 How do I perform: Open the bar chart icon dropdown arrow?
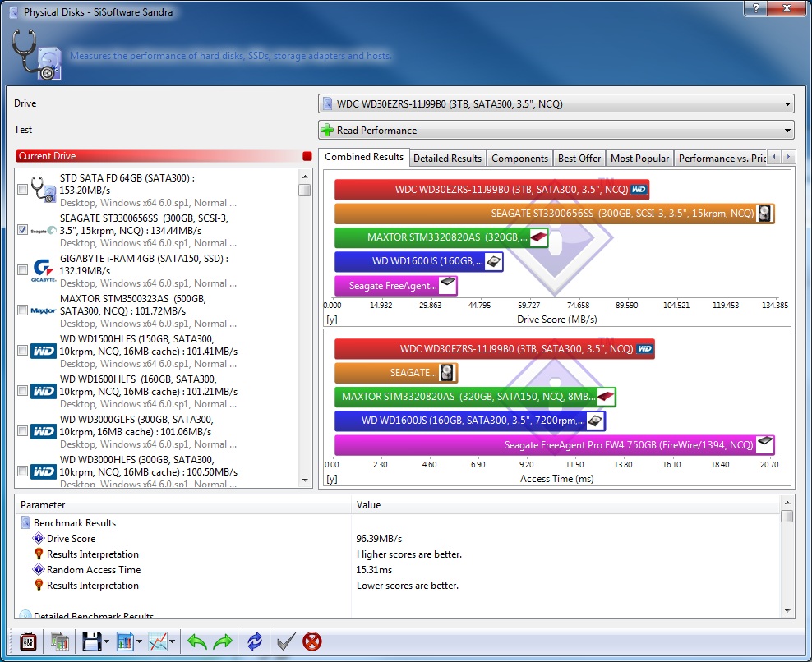click(139, 641)
